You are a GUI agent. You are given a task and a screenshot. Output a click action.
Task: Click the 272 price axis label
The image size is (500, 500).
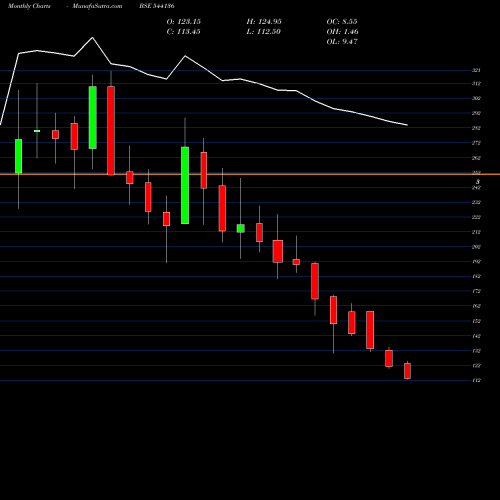(476, 143)
